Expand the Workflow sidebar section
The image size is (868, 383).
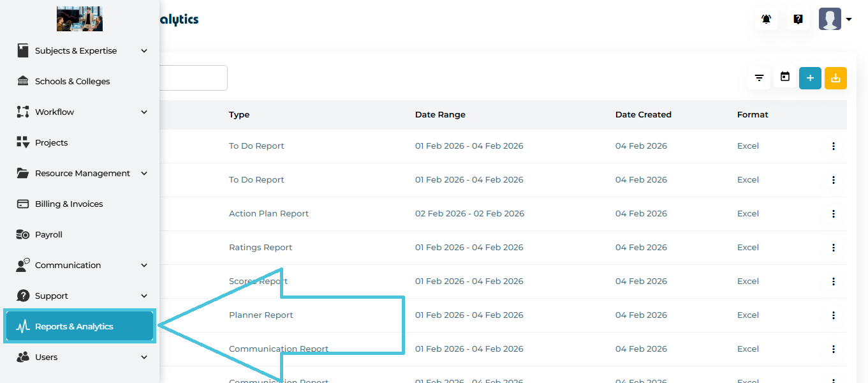(144, 112)
